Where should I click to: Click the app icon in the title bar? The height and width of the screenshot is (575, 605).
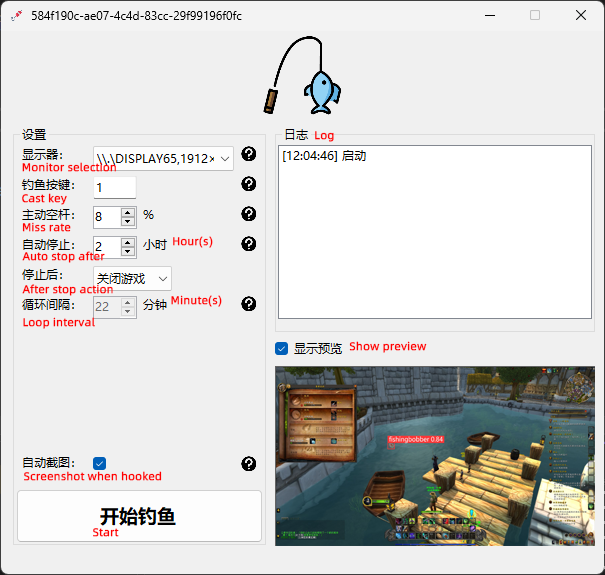[x=15, y=16]
